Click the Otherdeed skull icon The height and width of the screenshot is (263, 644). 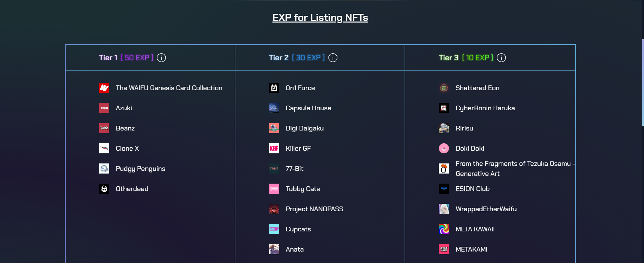click(x=104, y=189)
